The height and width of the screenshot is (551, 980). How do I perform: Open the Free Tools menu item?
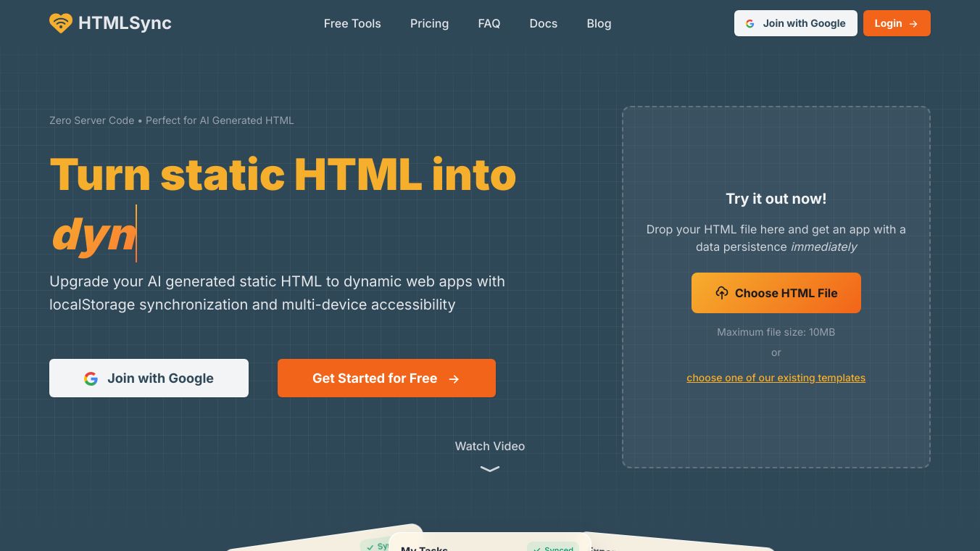pos(352,23)
